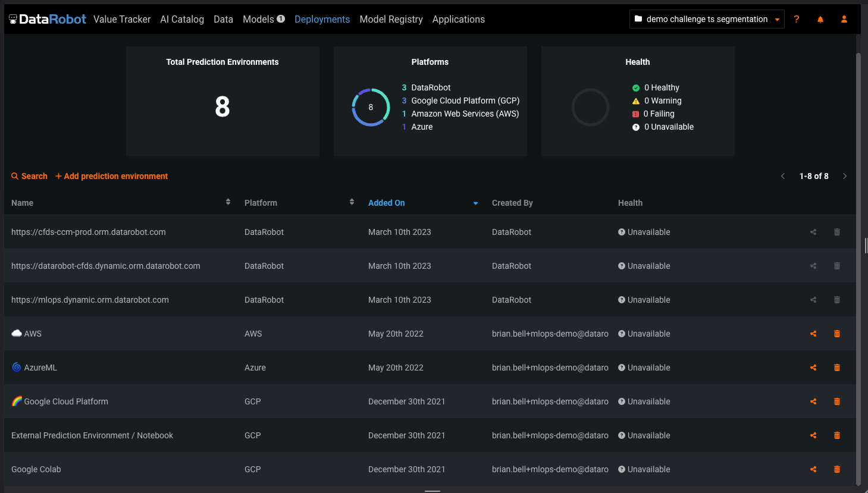Click the Added On column header
The height and width of the screenshot is (493, 868).
[386, 203]
